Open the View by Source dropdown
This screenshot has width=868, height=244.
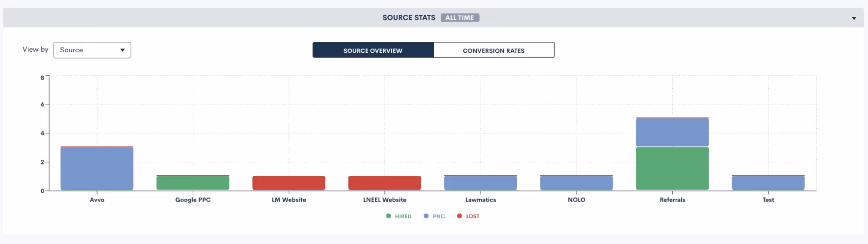92,50
